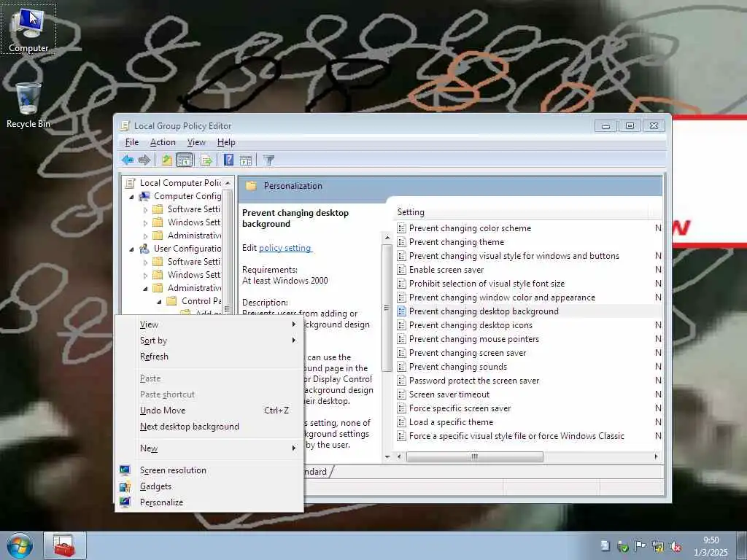Click the Setting column header
This screenshot has height=560, width=747.
(x=521, y=212)
